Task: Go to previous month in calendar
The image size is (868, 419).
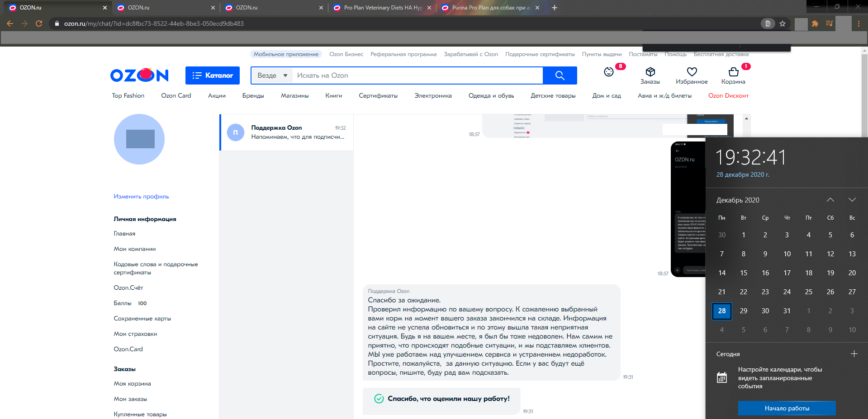Action: tap(830, 200)
